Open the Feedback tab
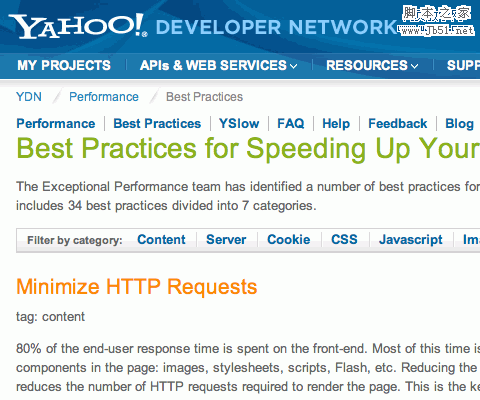This screenshot has height=400, width=480. pyautogui.click(x=398, y=124)
